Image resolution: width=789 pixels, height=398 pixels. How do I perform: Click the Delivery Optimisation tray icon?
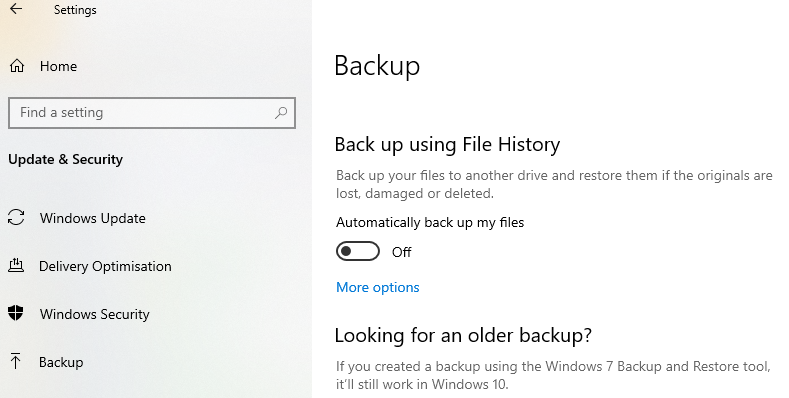(16, 266)
